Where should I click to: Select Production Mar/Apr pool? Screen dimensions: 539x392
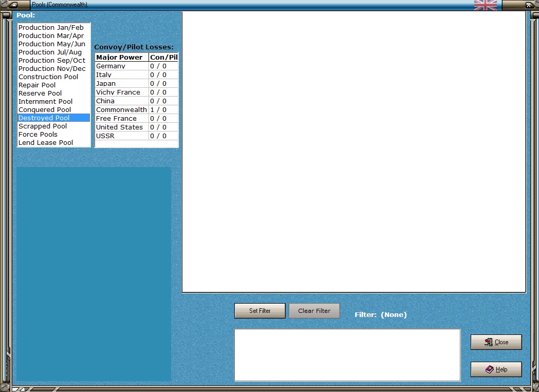pyautogui.click(x=53, y=36)
